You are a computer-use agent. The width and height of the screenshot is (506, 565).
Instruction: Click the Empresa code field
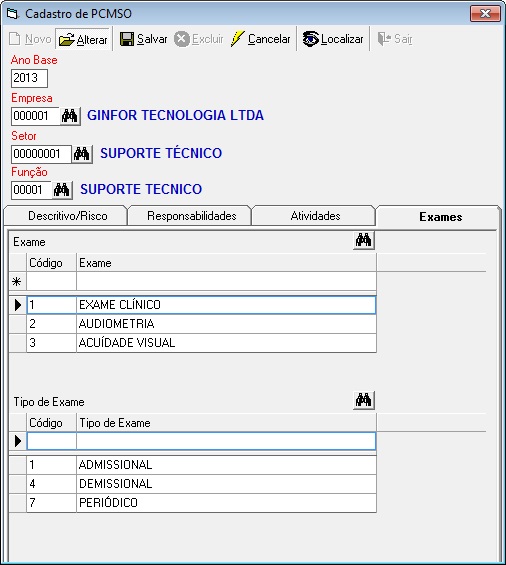click(35, 116)
